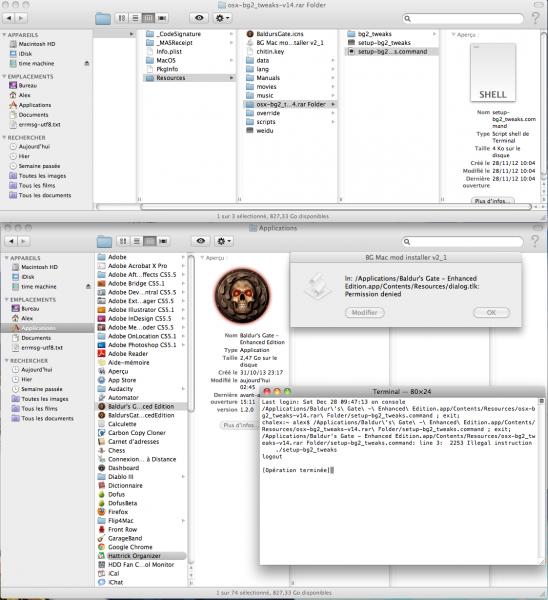Click forward arrow in top Finder window
Viewport: 548px width, 600px height.
point(21,18)
